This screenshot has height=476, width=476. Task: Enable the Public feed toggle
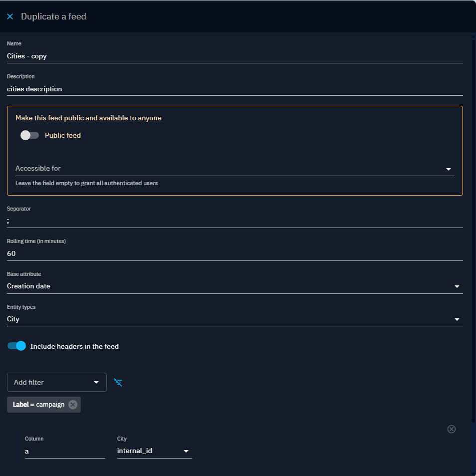pos(29,135)
